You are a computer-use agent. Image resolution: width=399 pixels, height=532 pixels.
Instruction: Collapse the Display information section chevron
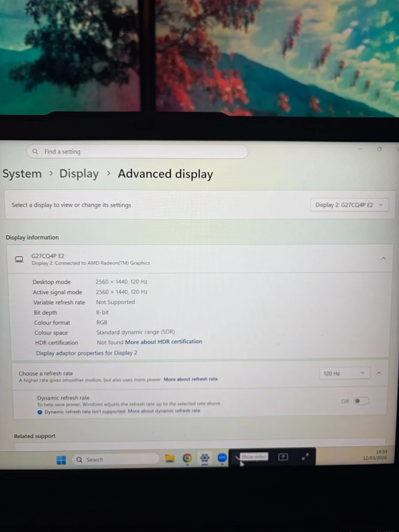tap(383, 258)
